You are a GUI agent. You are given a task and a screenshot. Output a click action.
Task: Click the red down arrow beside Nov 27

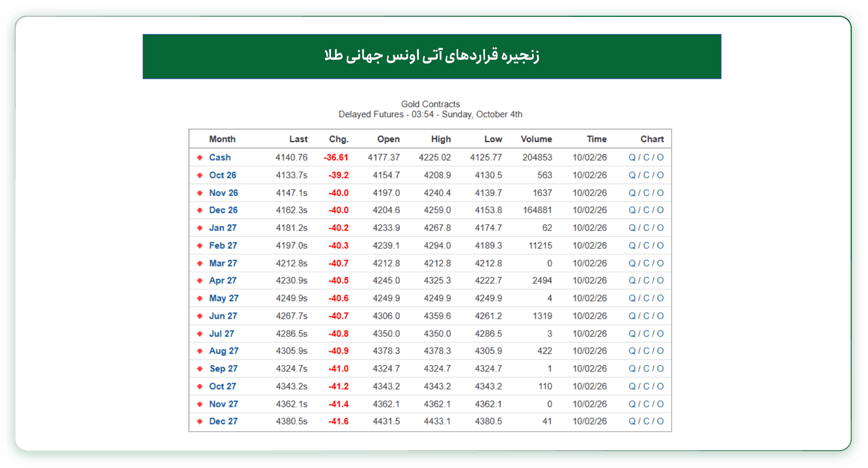coord(200,405)
